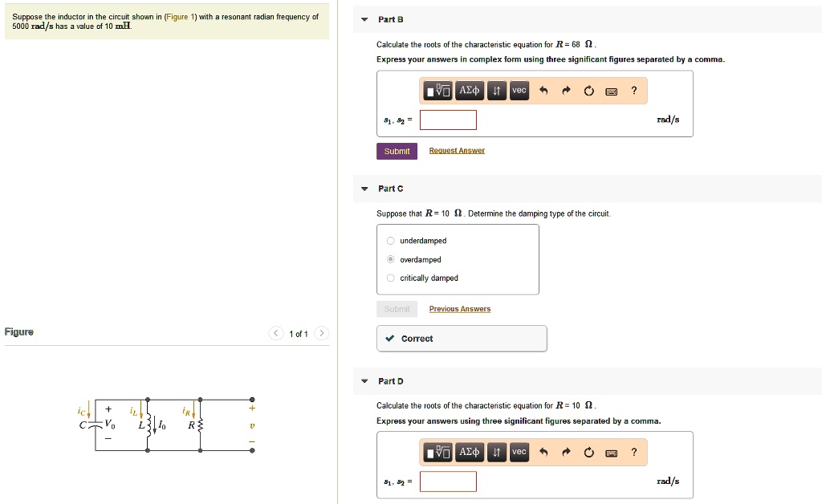Select the overdamped radio button
This screenshot has width=822, height=504.
pyautogui.click(x=390, y=259)
